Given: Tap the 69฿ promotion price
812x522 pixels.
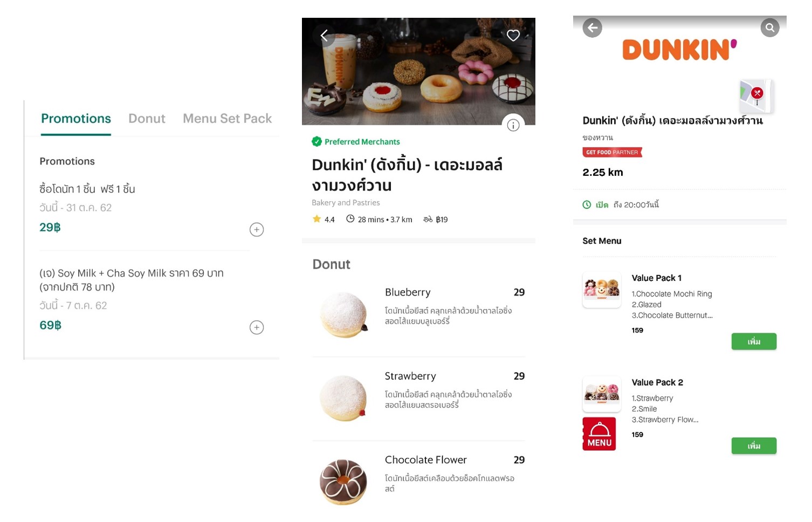Looking at the screenshot, I should coord(51,325).
